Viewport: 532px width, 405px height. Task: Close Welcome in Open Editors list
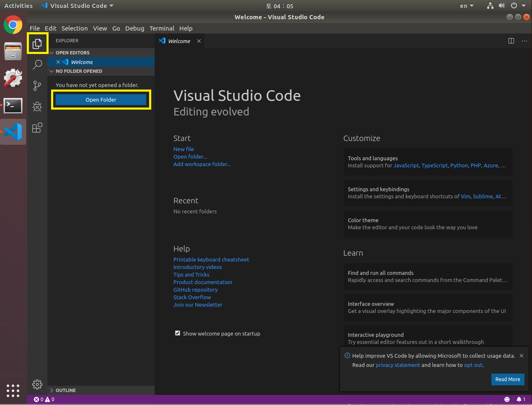click(58, 62)
